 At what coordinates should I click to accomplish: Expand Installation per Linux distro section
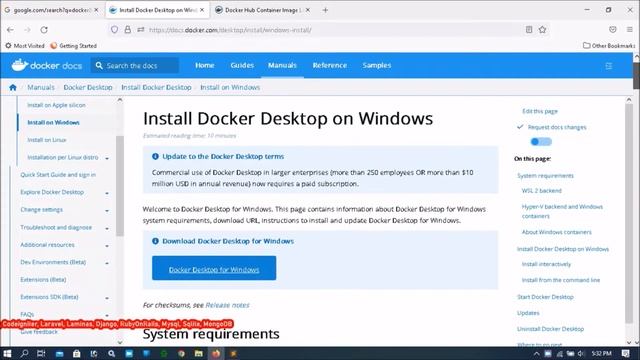107,158
